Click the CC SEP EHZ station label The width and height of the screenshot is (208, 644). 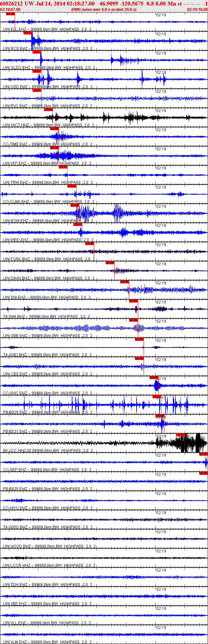[x=15, y=470]
